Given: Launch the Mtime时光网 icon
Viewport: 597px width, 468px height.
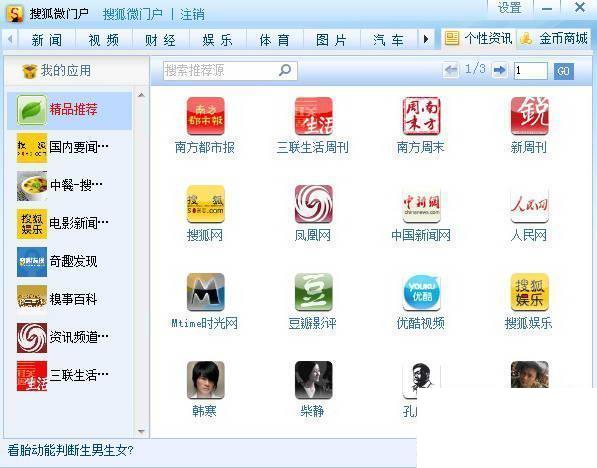Looking at the screenshot, I should click(x=205, y=292).
